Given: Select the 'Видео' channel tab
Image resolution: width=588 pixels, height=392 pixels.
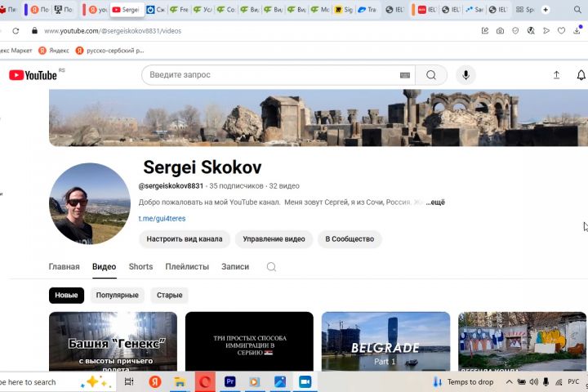Looking at the screenshot, I should coord(105,267).
